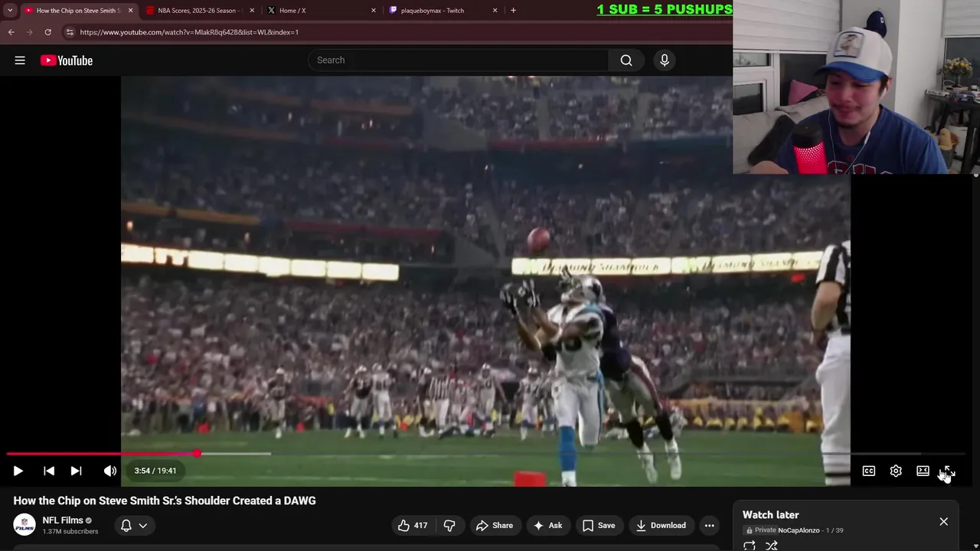The height and width of the screenshot is (551, 980).
Task: Open the tab search dropdown arrow
Action: click(9, 11)
